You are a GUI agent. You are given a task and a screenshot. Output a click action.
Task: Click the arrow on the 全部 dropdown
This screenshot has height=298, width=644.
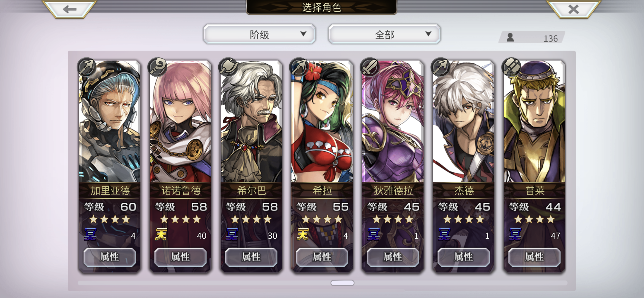pyautogui.click(x=428, y=33)
